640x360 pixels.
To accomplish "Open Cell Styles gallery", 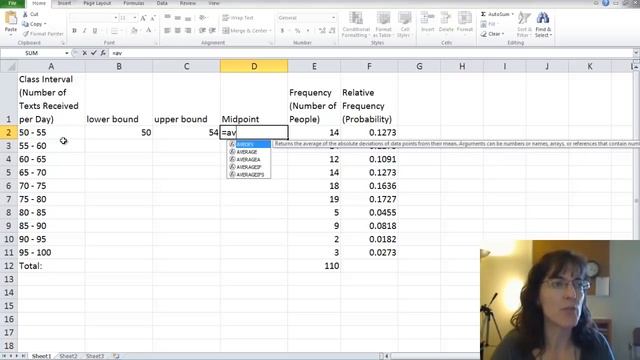I will (404, 24).
